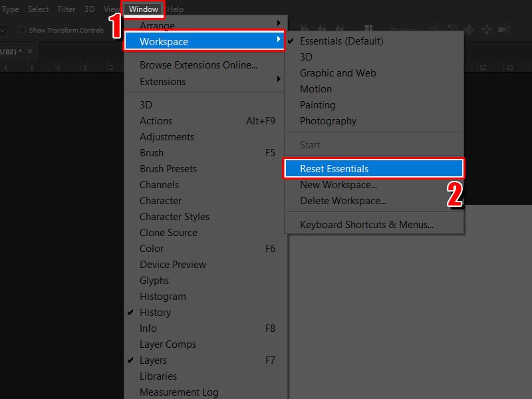This screenshot has width=532, height=399.
Task: Open the Filter menu
Action: pyautogui.click(x=66, y=9)
